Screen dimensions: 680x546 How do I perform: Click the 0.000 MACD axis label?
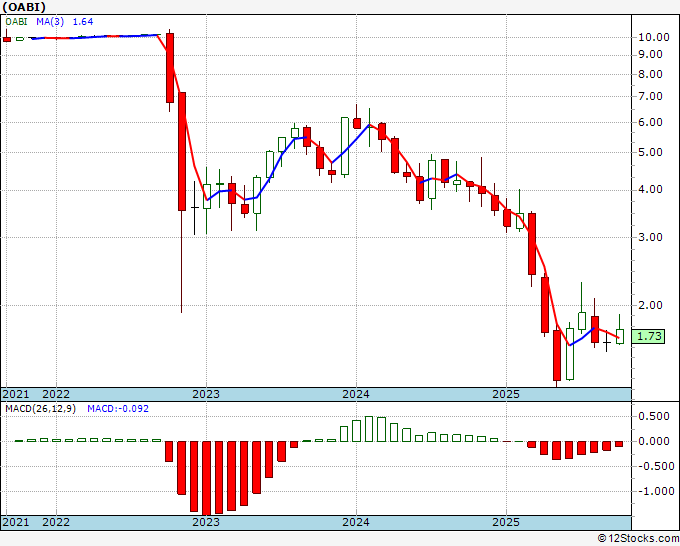(x=654, y=441)
